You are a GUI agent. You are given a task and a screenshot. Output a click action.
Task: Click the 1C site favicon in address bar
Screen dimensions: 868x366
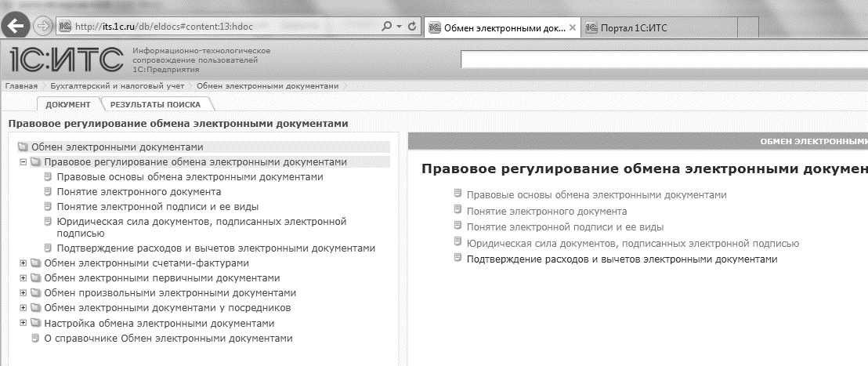pyautogui.click(x=65, y=27)
